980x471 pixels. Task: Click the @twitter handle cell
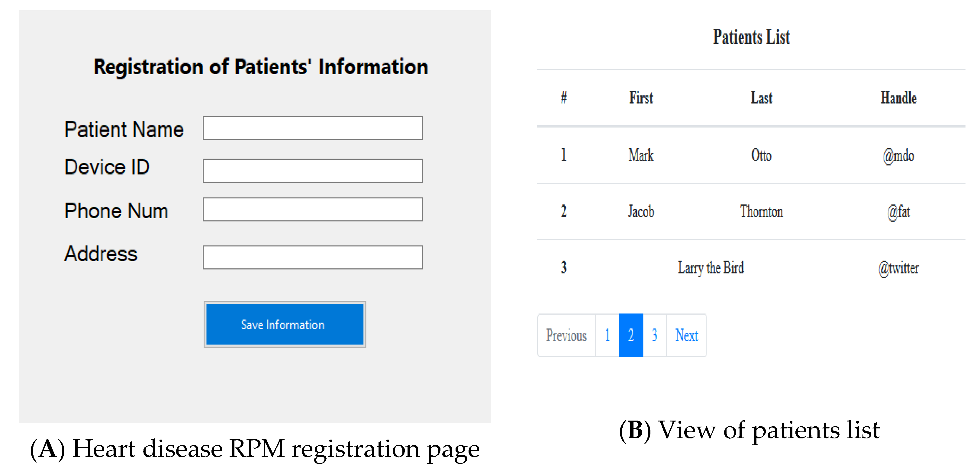click(899, 268)
